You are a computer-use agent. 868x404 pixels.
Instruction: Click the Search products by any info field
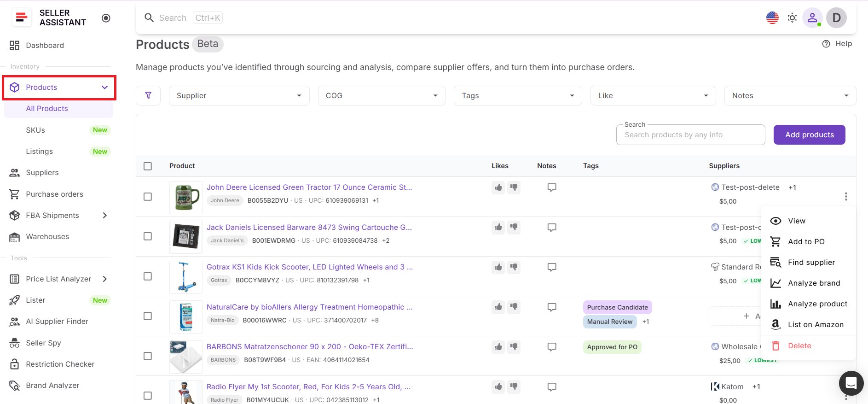pos(690,135)
